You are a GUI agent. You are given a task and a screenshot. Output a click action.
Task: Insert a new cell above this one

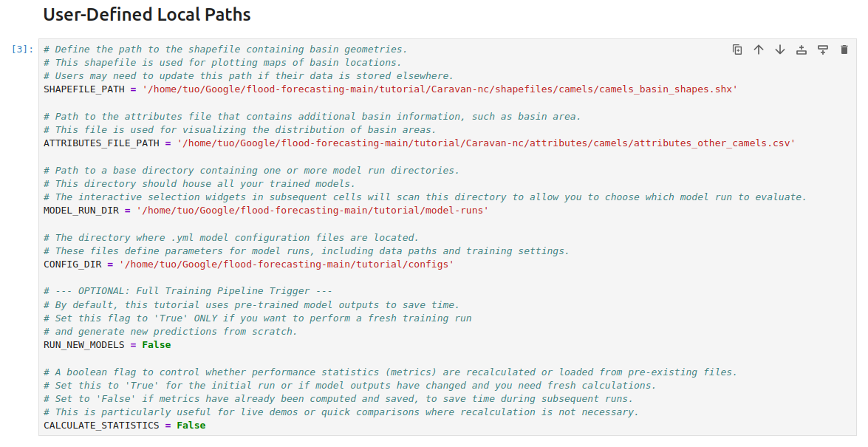click(801, 50)
